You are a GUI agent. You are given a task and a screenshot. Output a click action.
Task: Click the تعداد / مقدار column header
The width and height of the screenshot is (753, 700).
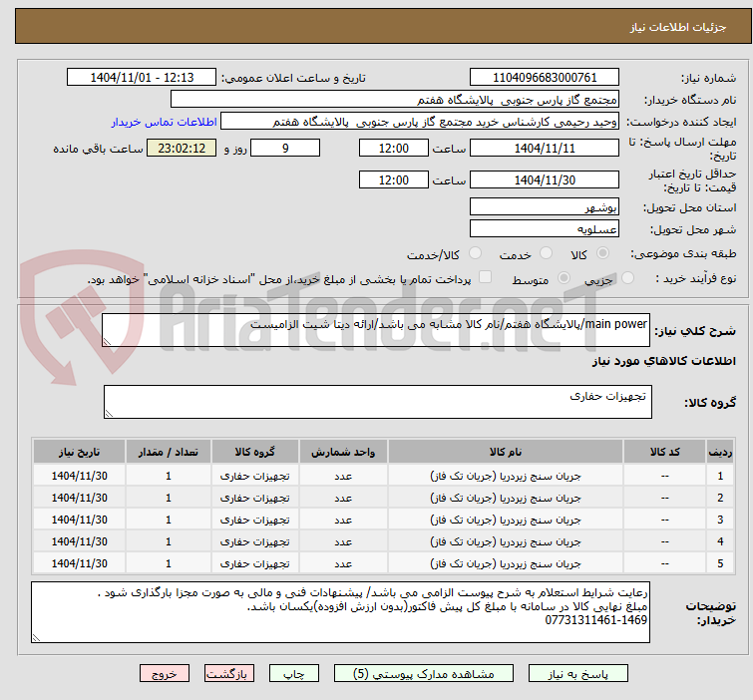coord(169,452)
